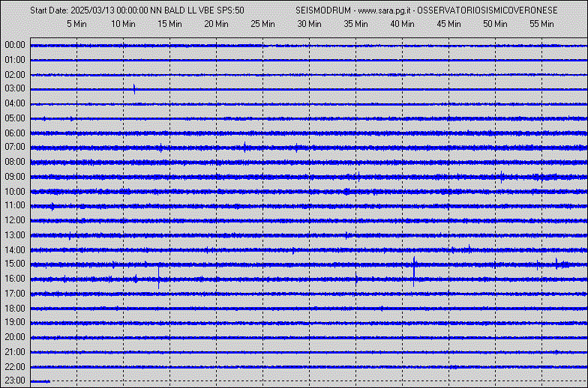
Task: Click the 08:00 hour label
Action: 15,162
